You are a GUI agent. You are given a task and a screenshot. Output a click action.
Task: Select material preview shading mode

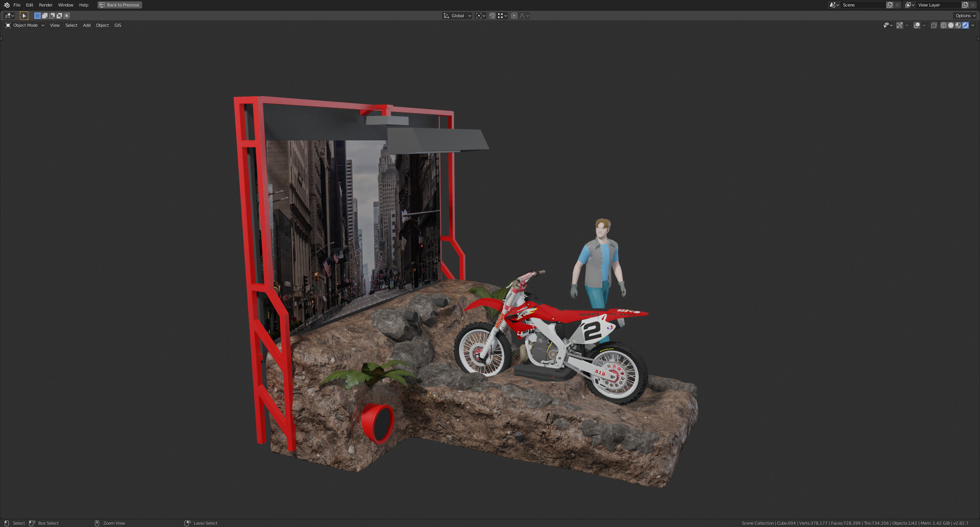point(958,26)
